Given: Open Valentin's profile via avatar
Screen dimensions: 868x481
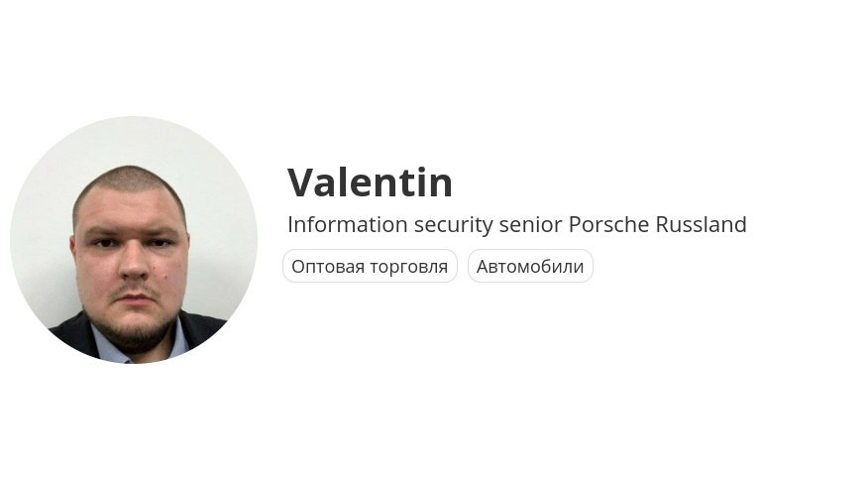Looking at the screenshot, I should point(134,240).
